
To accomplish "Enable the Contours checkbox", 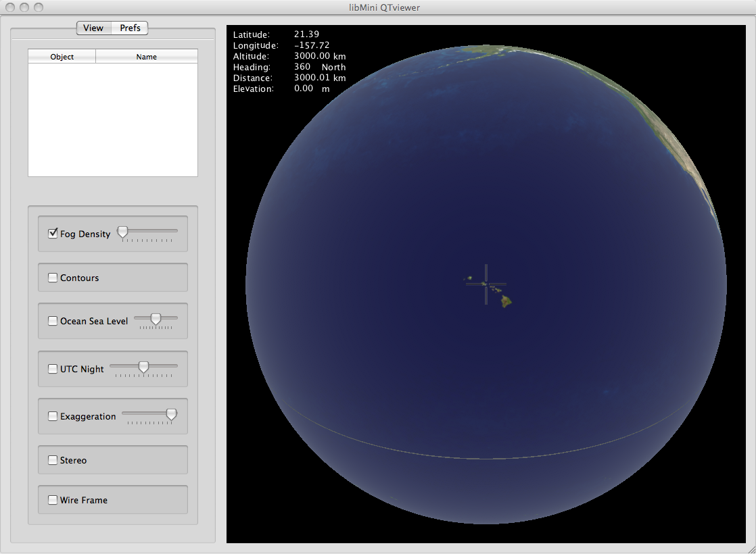I will point(53,278).
